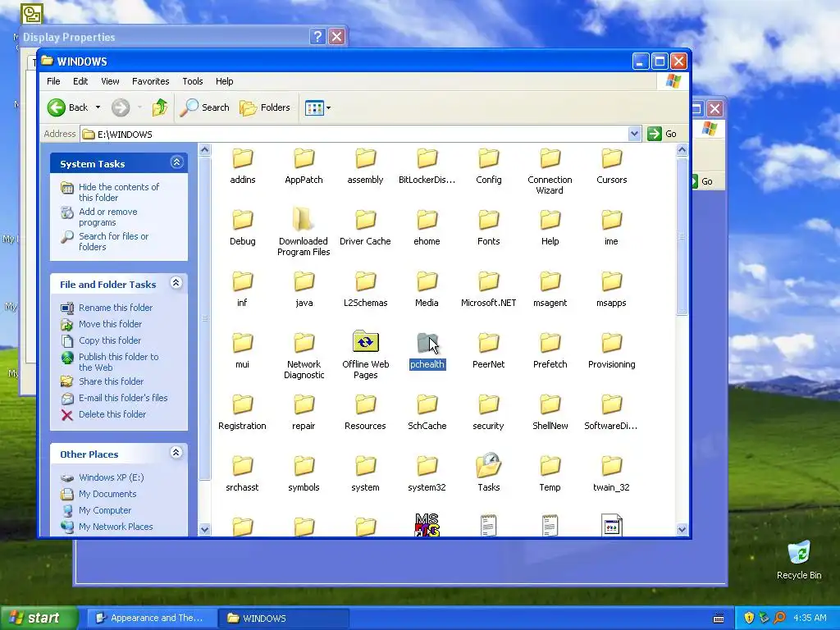Collapse the File and Folder Tasks panel
The height and width of the screenshot is (630, 840).
(176, 283)
